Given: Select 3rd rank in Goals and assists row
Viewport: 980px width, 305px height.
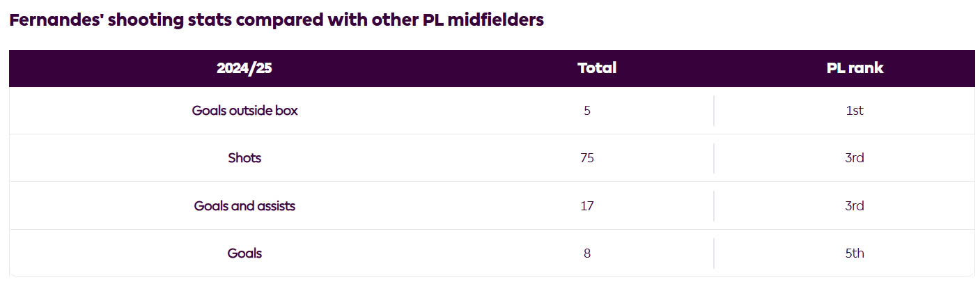Looking at the screenshot, I should tap(854, 206).
